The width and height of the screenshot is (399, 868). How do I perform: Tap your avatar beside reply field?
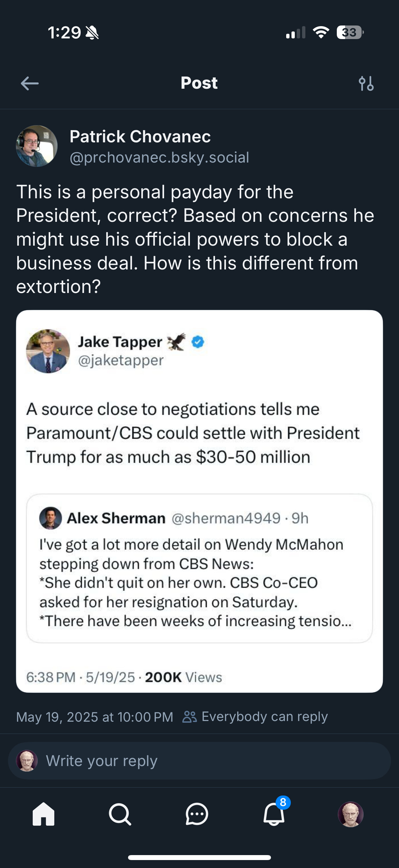[27, 760]
